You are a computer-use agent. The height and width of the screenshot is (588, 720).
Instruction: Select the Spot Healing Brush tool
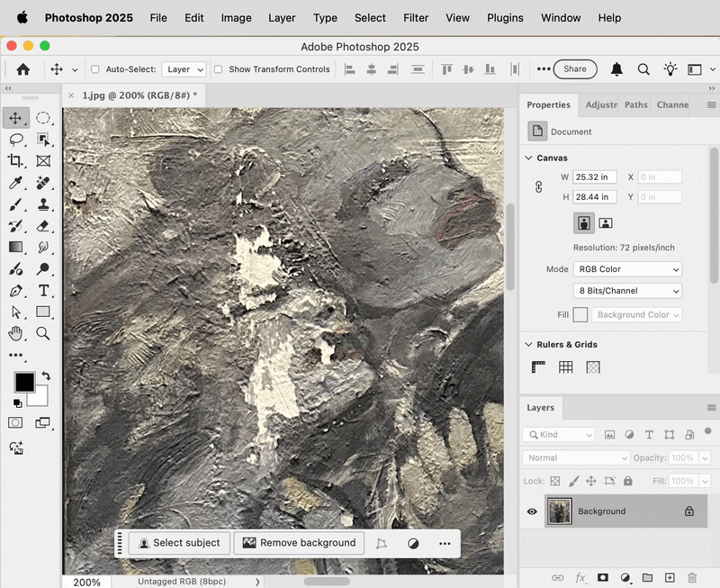[43, 183]
